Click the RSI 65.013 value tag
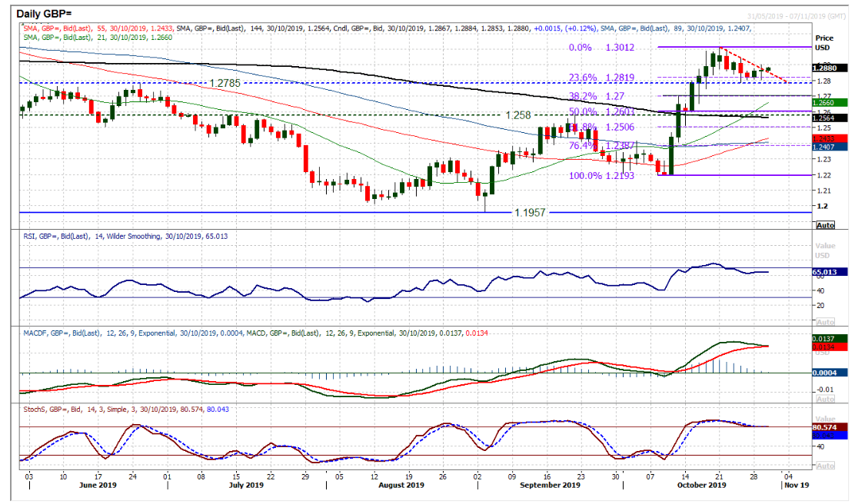Image resolution: width=865 pixels, height=504 pixels. (832, 272)
